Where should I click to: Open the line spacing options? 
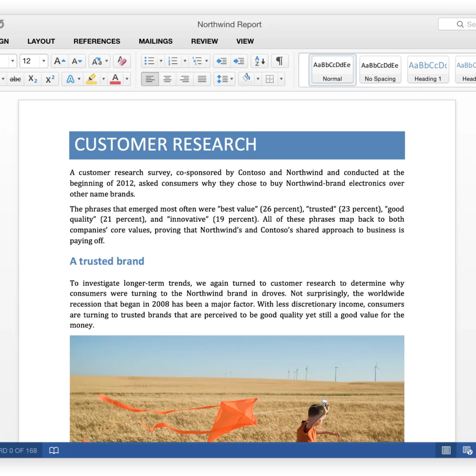[225, 79]
